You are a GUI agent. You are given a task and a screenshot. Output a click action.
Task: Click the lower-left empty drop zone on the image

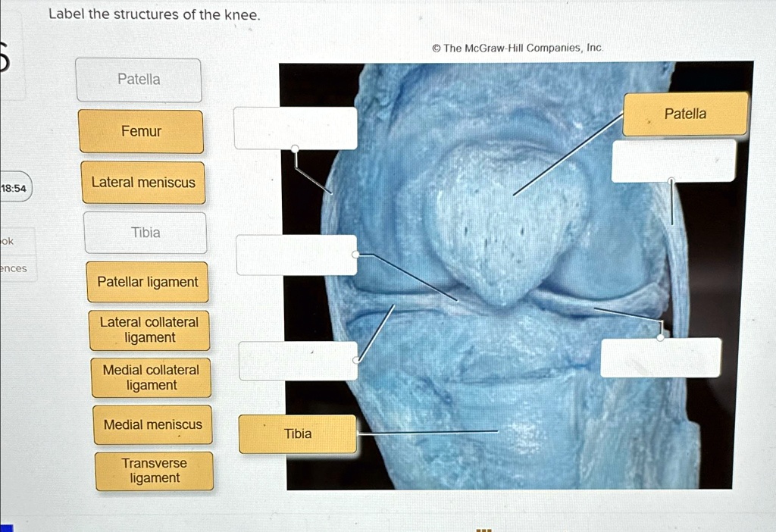[298, 361]
